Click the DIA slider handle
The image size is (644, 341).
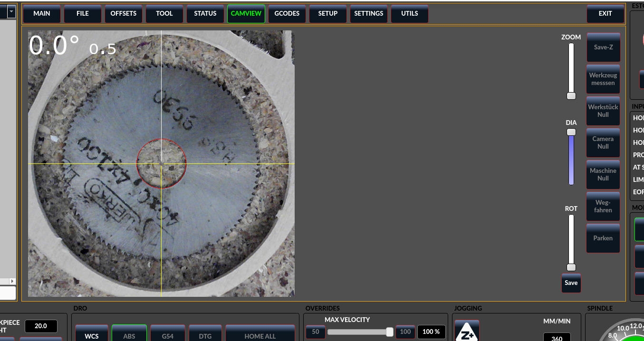pyautogui.click(x=571, y=132)
